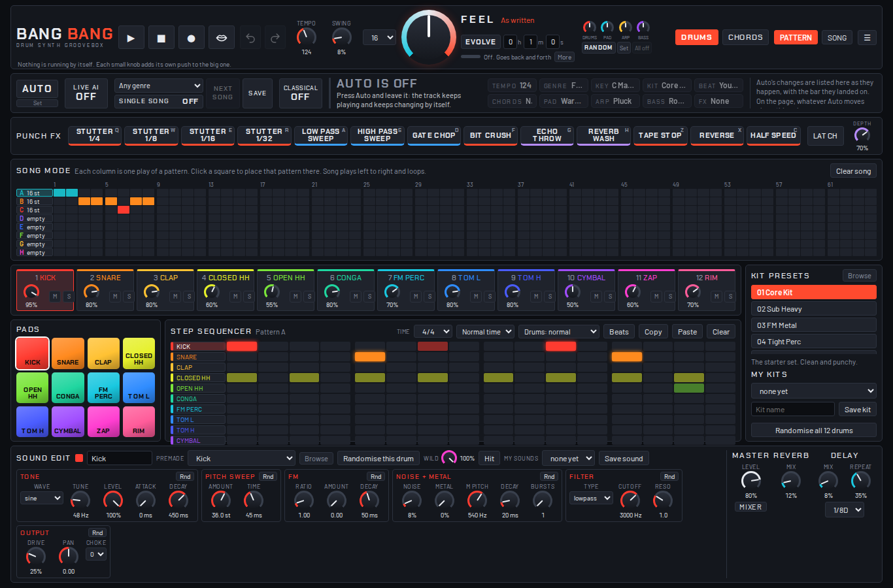Click Randomise all 12 drums
893x588 pixels.
coord(814,431)
